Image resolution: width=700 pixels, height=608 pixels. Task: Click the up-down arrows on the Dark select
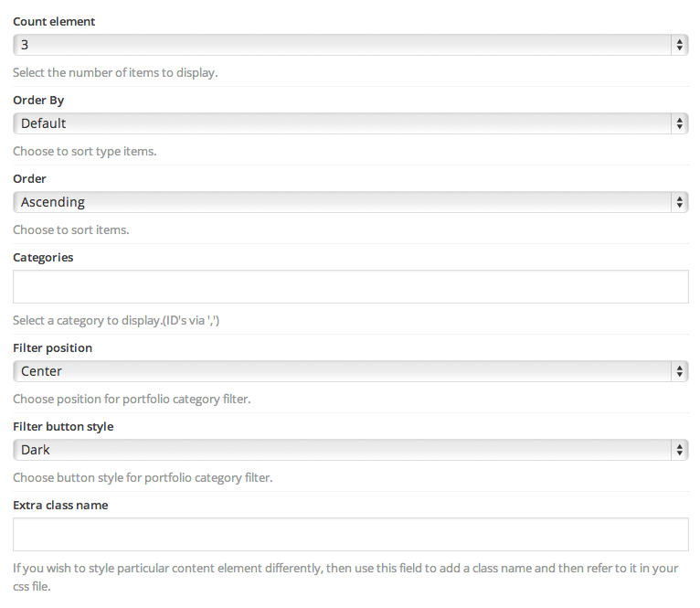[679, 450]
